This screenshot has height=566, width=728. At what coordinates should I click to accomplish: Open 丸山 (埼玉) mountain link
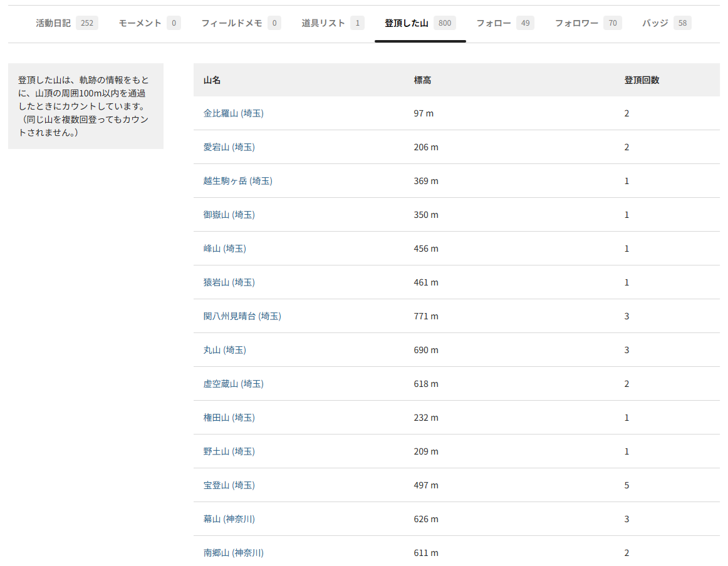point(224,350)
